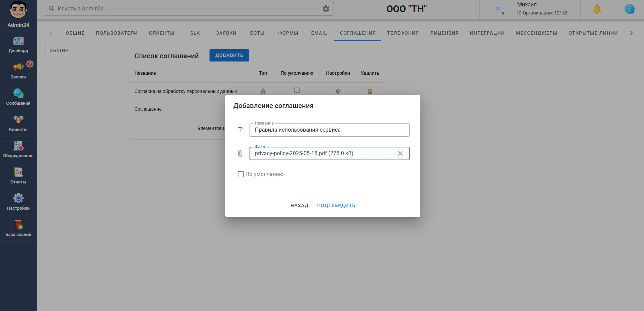The width and height of the screenshot is (644, 311).
Task: Click the Добавление соглашения dialog title
Action: [273, 106]
